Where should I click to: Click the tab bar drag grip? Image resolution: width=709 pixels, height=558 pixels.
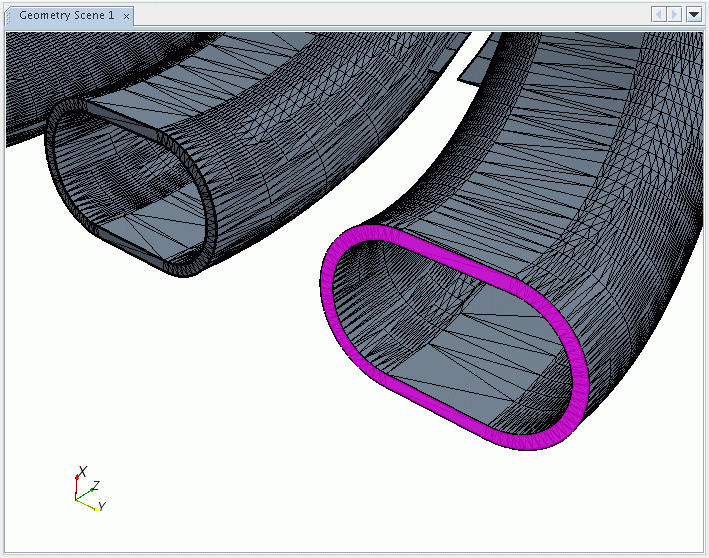[x=10, y=16]
